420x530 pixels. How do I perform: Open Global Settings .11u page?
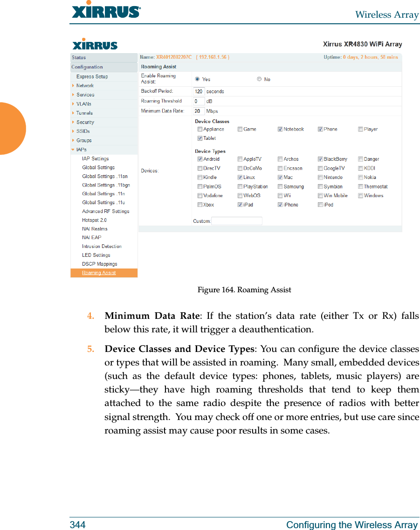(103, 202)
